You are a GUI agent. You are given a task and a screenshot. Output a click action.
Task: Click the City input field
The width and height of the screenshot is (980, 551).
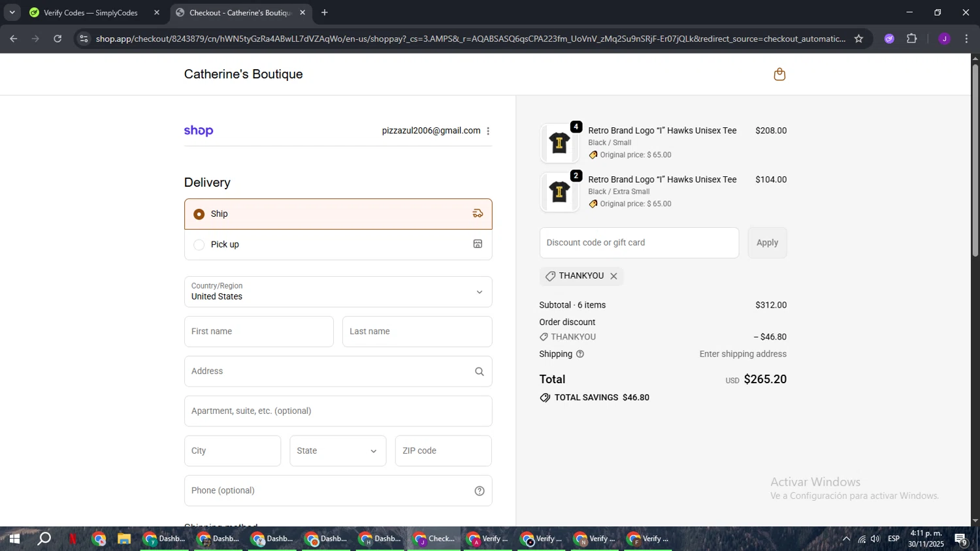click(233, 451)
